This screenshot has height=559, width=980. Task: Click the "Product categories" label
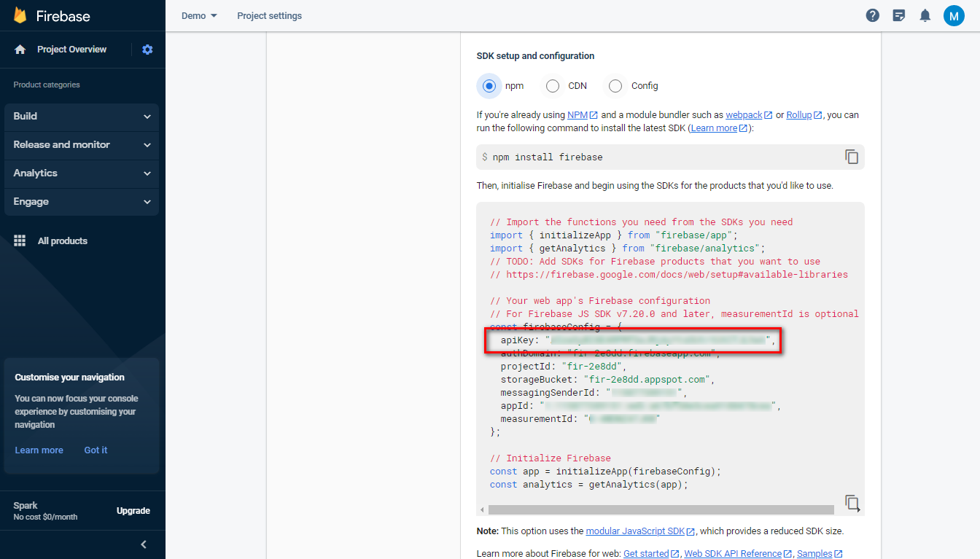(x=47, y=85)
